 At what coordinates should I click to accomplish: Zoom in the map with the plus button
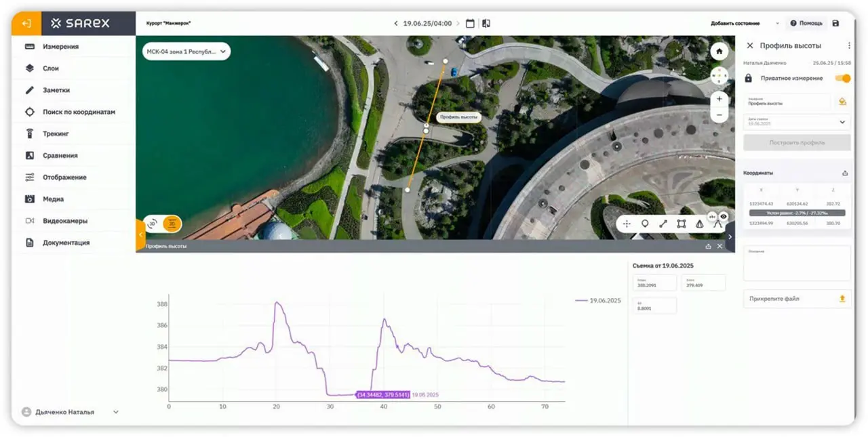(719, 99)
